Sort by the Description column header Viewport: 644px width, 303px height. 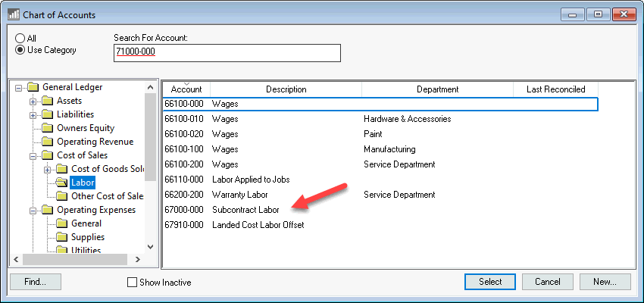click(286, 89)
